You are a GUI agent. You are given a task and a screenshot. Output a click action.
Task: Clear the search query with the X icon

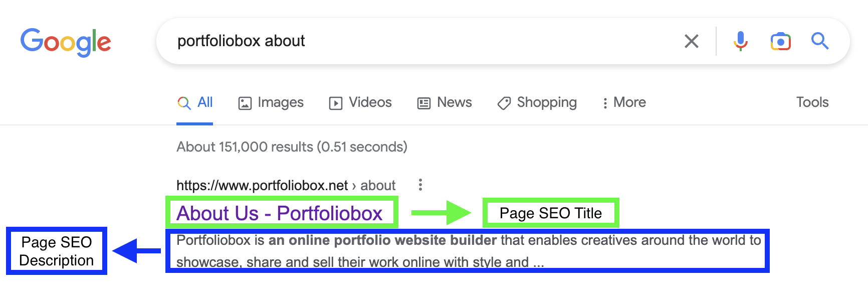692,41
